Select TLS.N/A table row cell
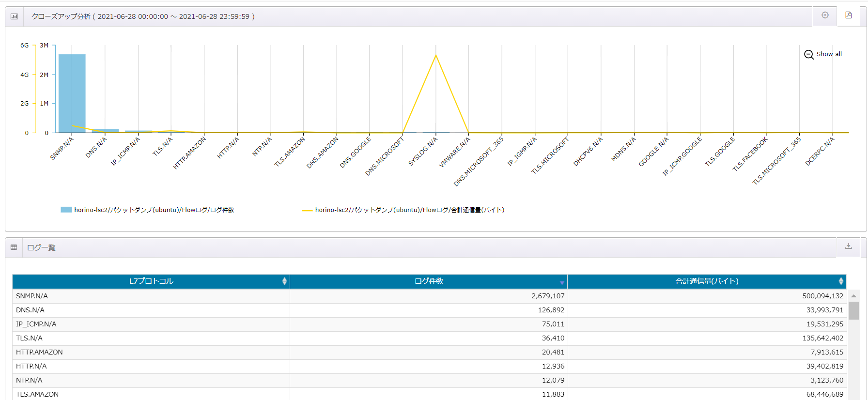The image size is (868, 400). point(151,338)
